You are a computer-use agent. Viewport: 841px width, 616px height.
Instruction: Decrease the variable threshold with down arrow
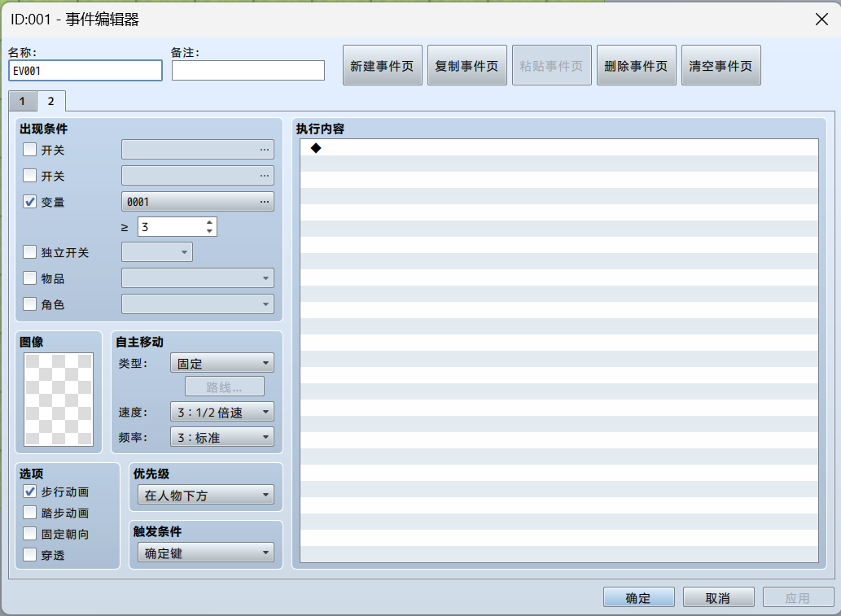(210, 232)
